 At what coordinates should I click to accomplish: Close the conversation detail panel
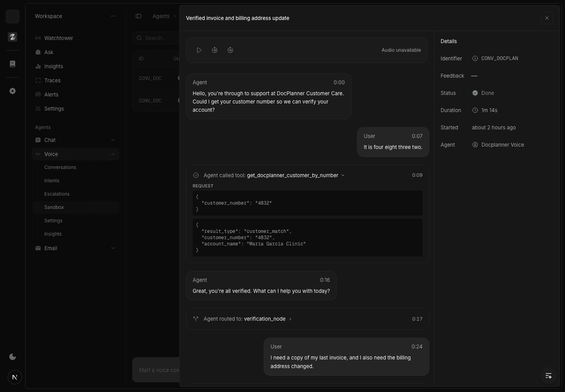[x=547, y=18]
